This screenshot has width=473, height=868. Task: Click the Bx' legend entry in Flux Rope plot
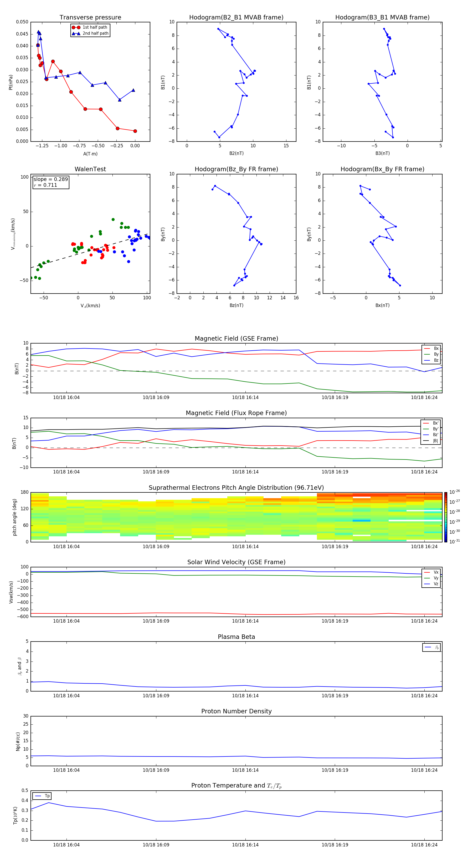click(x=431, y=423)
